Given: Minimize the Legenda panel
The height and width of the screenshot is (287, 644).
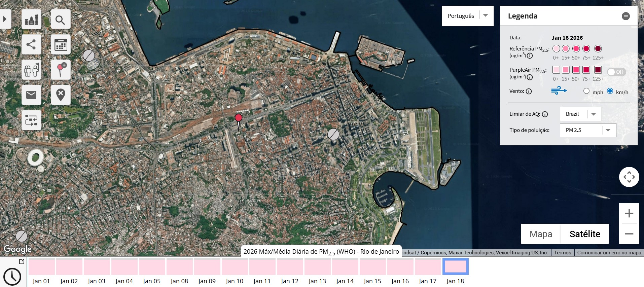Looking at the screenshot, I should point(626,16).
